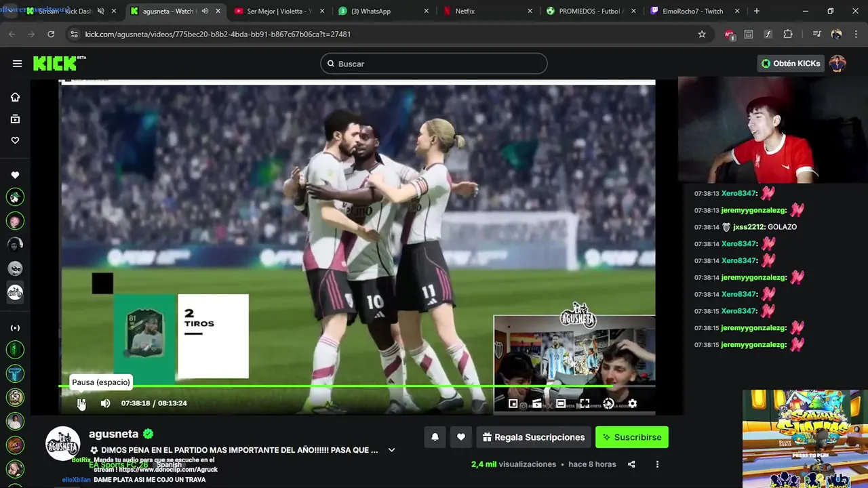Pause the video with the player button
The image size is (868, 488).
tap(81, 403)
